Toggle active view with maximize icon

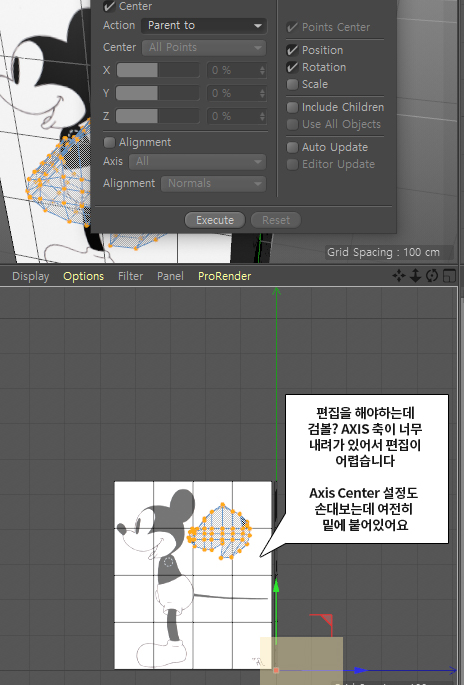(x=450, y=276)
